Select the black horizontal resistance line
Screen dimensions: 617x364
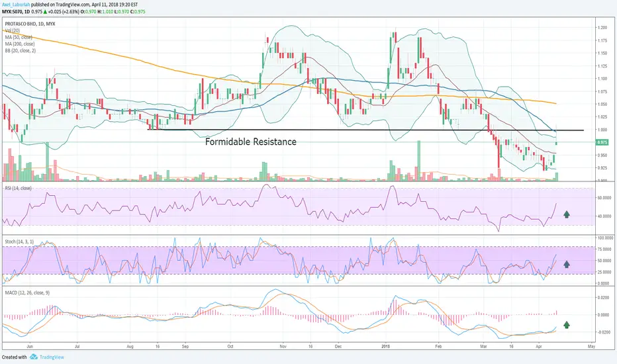tap(365, 130)
